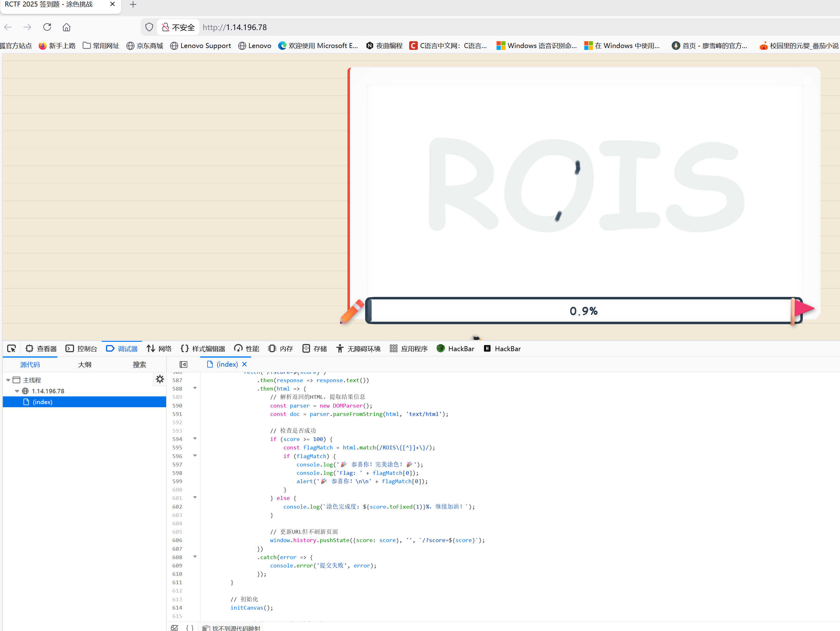Open the green HackBar panel
The width and height of the screenshot is (840, 631).
tap(455, 349)
